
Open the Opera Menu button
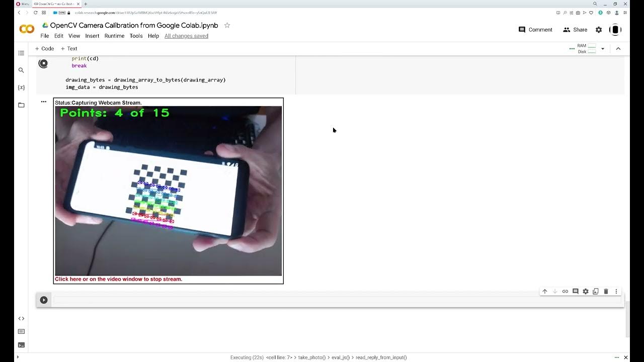pos(23,4)
